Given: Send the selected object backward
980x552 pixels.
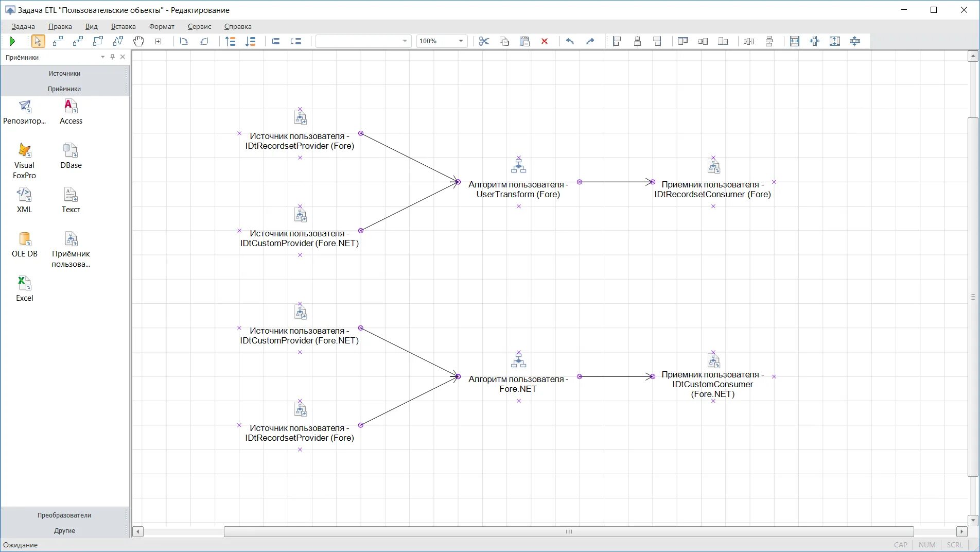Looking at the screenshot, I should 250,41.
